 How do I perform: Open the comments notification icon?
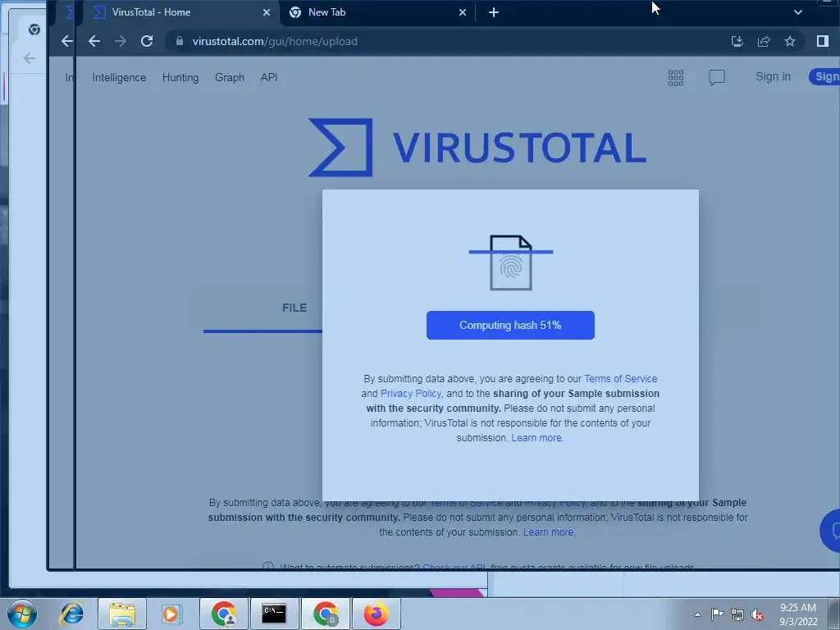point(717,78)
